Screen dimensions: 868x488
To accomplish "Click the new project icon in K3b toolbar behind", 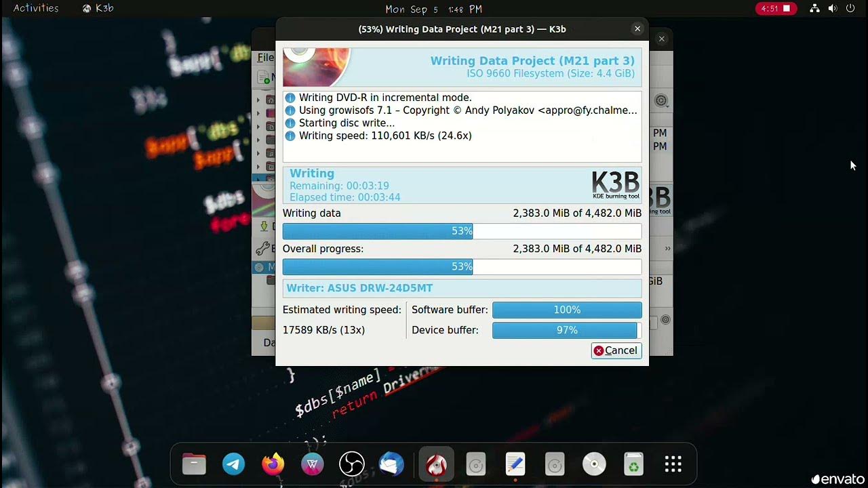I will coord(264,78).
